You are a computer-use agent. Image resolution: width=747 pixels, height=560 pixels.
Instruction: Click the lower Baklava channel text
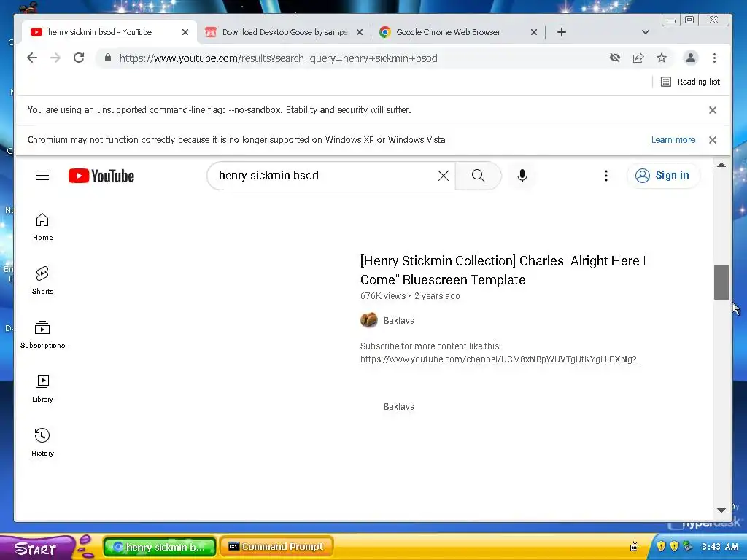(x=399, y=407)
